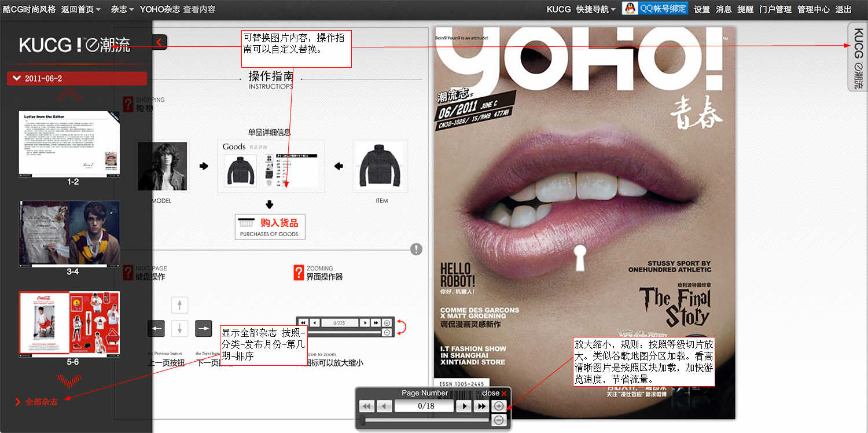Jump to the last page with the fast-forward button
868x433 pixels.
[481, 406]
